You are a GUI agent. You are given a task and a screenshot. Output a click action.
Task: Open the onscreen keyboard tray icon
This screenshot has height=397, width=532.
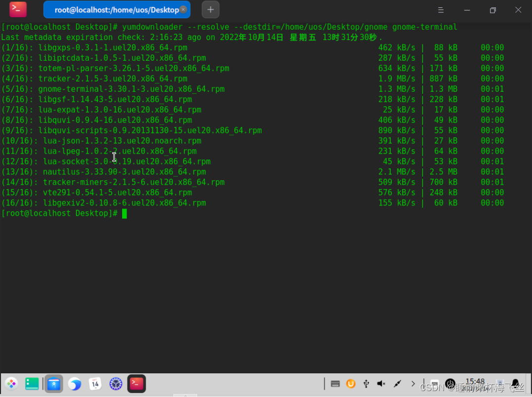335,383
